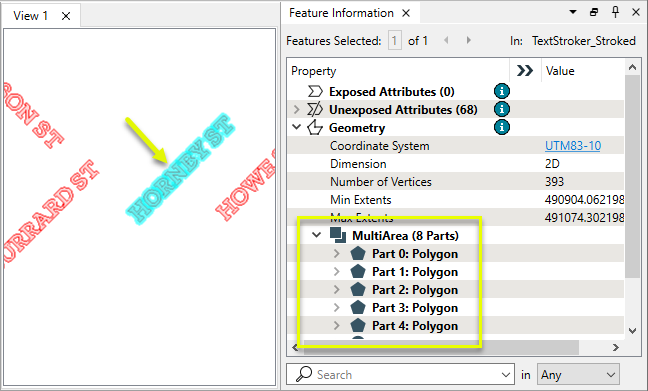
Task: Click into the Search field
Action: pos(400,375)
